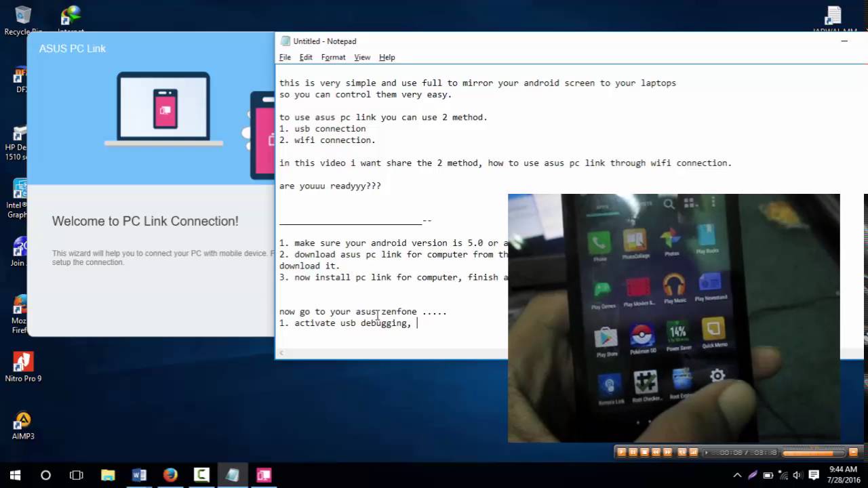Click 'Welcome to PC Link Connection!' heading
The width and height of the screenshot is (868, 488).
(145, 221)
